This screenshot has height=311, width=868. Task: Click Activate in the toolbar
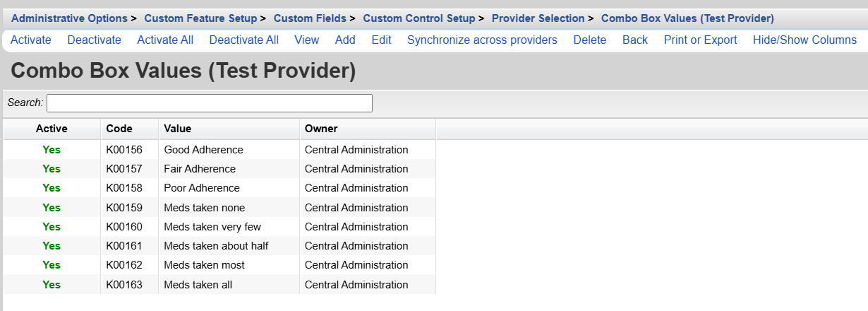pyautogui.click(x=31, y=40)
